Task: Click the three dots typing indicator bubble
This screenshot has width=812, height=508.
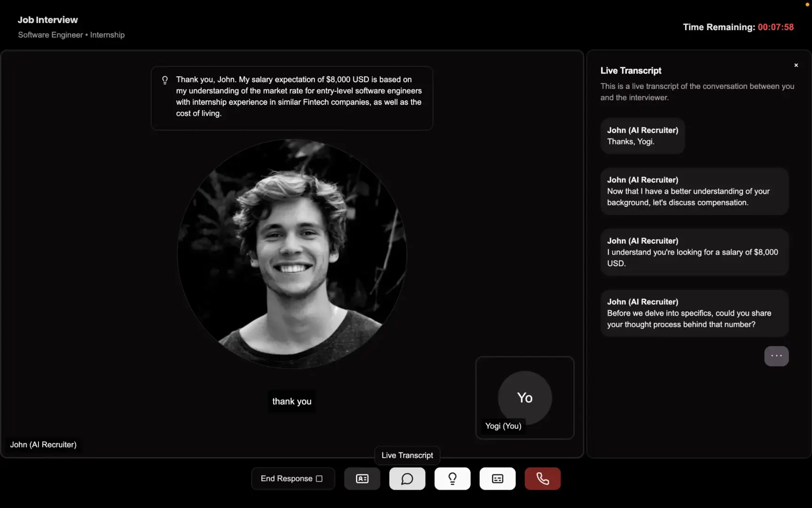Action: coord(776,356)
